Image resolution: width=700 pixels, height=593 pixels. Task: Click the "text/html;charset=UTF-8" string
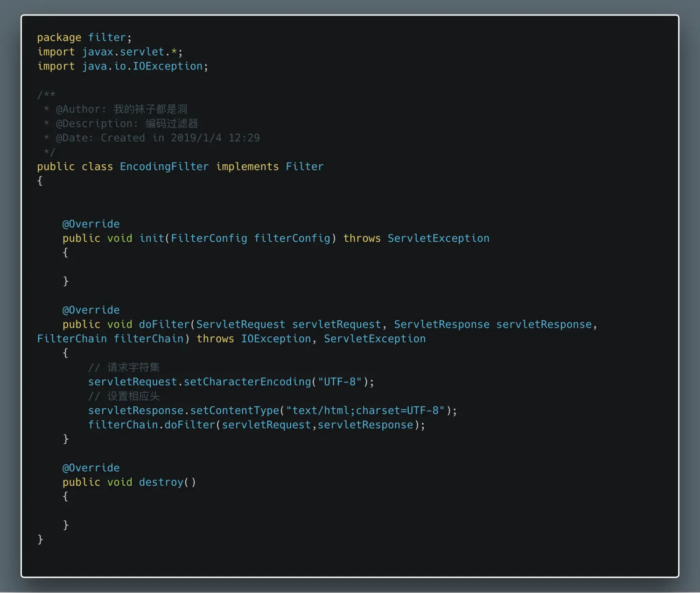coord(365,411)
